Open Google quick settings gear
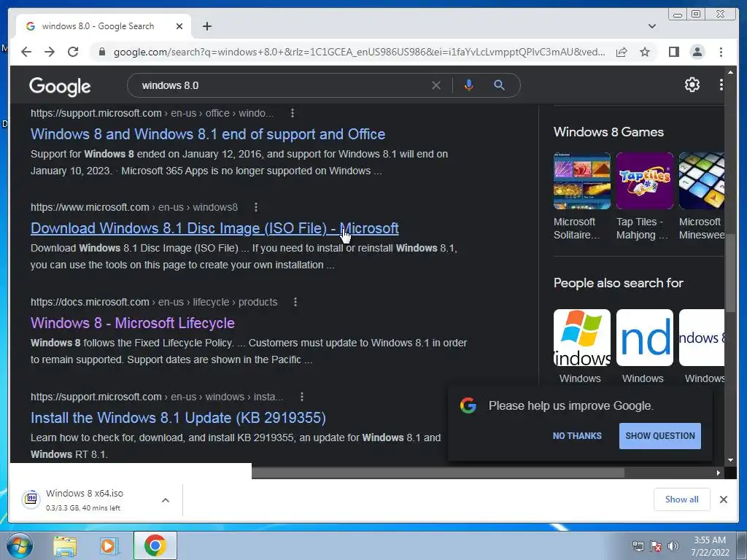This screenshot has width=747, height=560. tap(692, 85)
